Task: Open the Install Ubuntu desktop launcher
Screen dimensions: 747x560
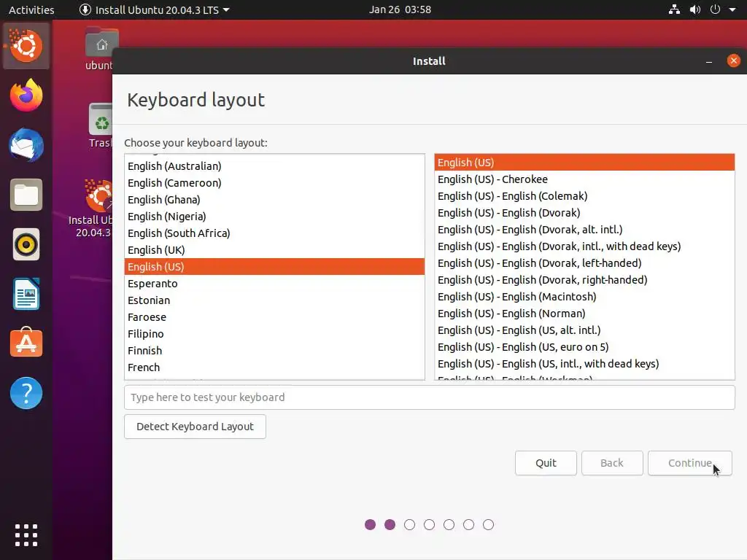Action: (91, 208)
